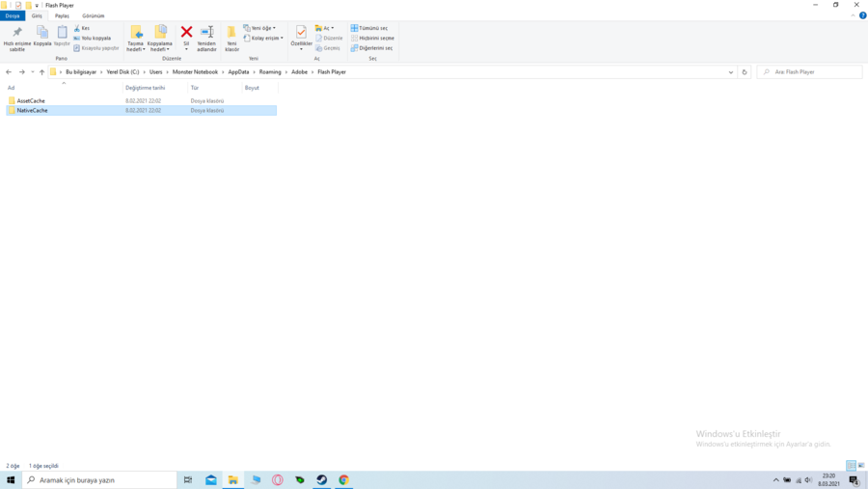
Task: Click Yolu kopyala in the ribbon
Action: click(x=93, y=39)
